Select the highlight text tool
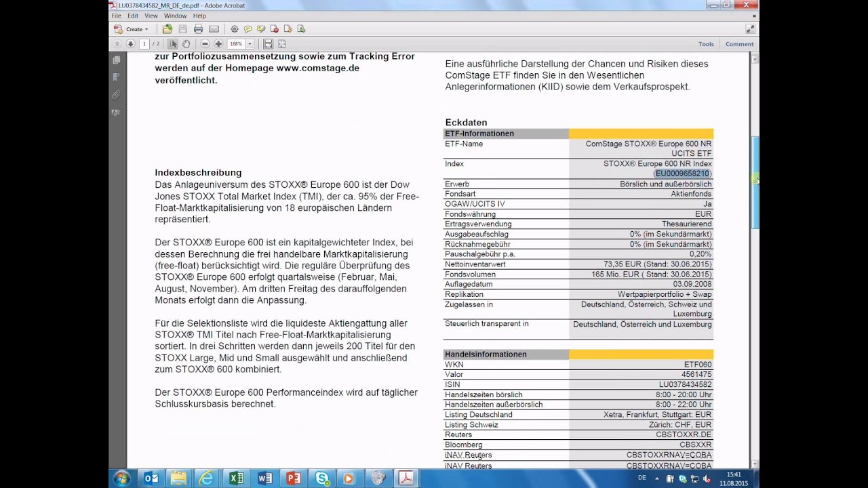The width and height of the screenshot is (868, 488). [x=261, y=29]
